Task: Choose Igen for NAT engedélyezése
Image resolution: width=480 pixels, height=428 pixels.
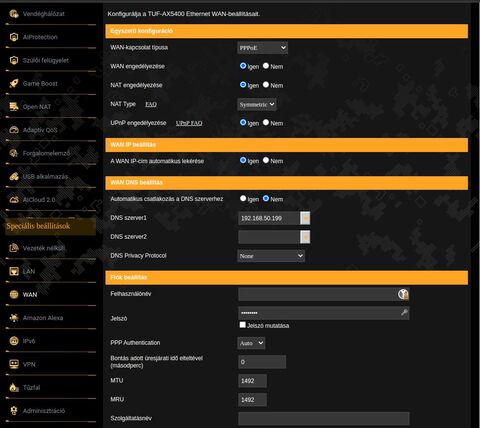Action: (243, 85)
